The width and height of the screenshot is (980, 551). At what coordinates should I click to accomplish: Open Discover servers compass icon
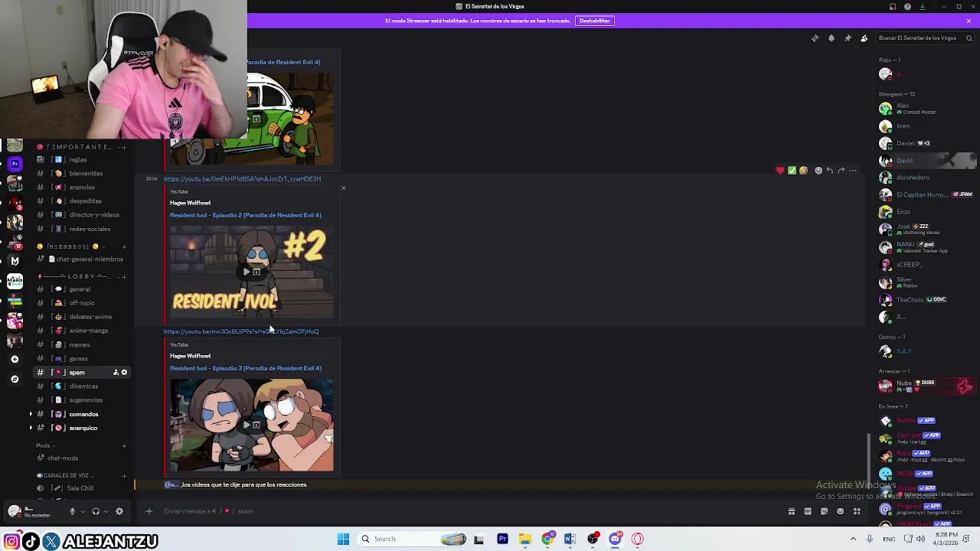(15, 379)
